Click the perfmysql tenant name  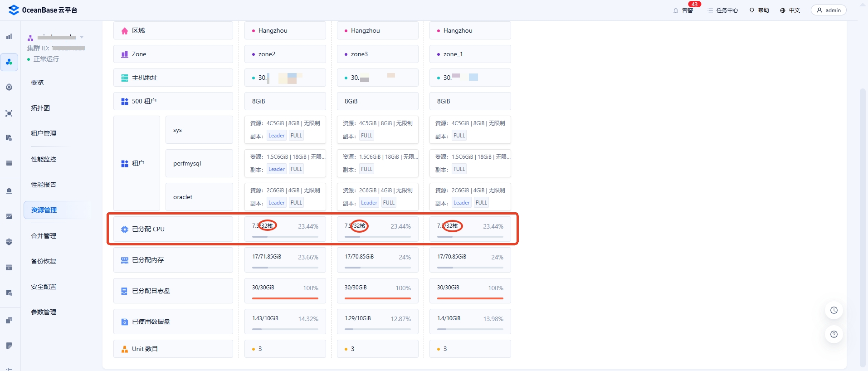187,163
